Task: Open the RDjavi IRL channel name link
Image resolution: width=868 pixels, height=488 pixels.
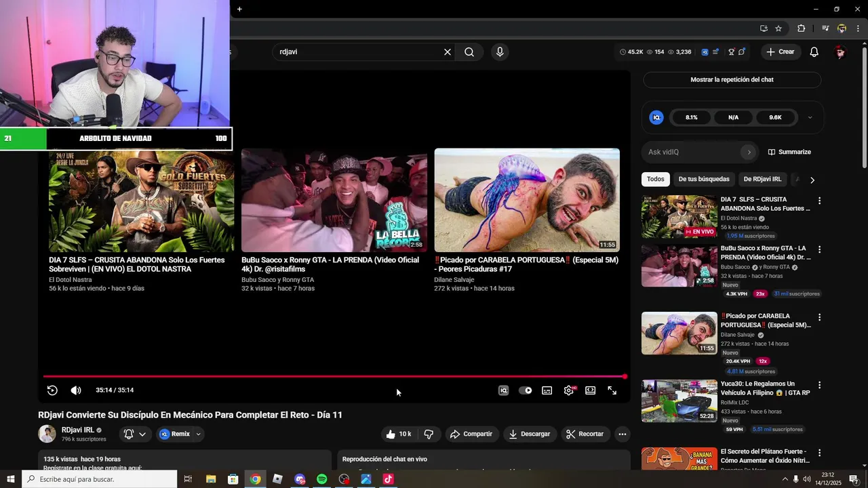Action: pos(78,430)
